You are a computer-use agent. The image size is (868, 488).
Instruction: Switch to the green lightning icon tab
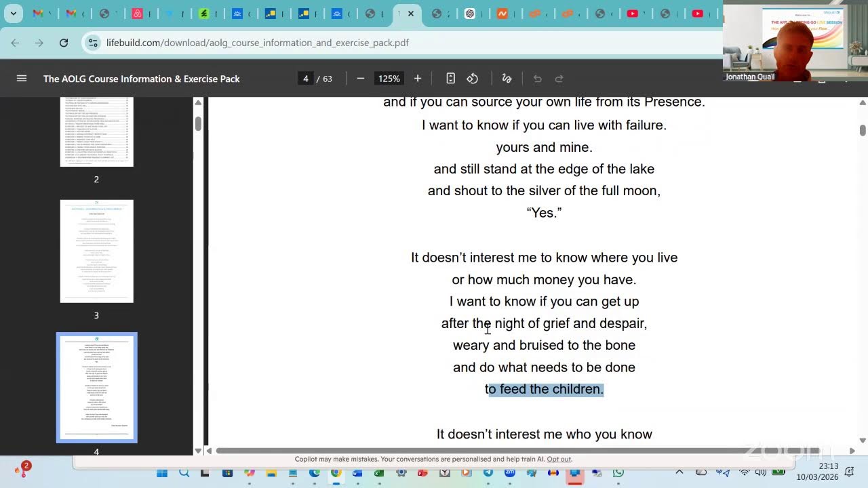click(204, 14)
